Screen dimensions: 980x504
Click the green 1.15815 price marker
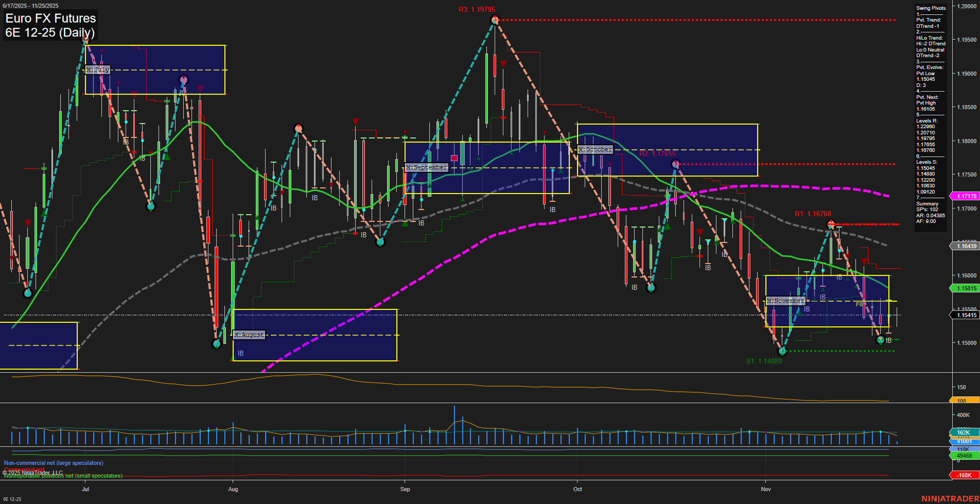coord(966,288)
